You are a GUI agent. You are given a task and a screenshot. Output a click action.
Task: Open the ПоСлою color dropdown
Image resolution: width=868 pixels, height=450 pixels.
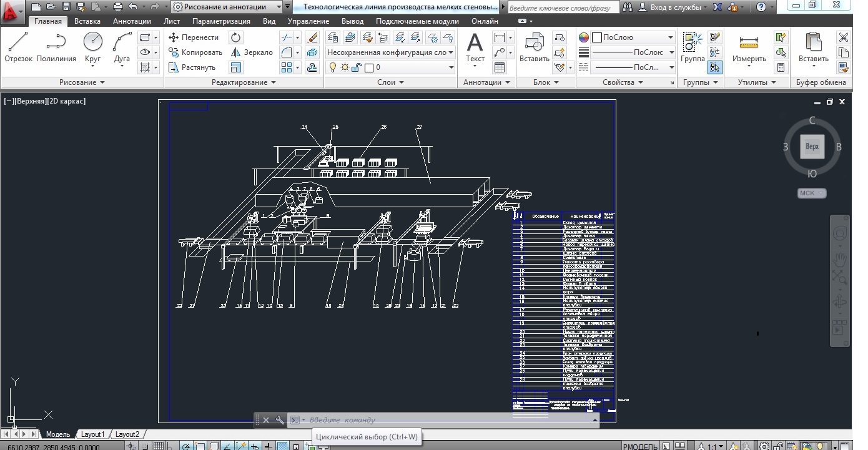[x=633, y=37]
